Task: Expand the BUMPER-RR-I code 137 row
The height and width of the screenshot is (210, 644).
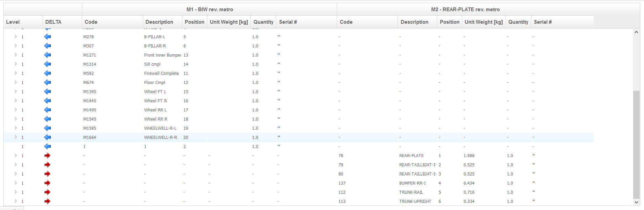Action: click(16, 183)
